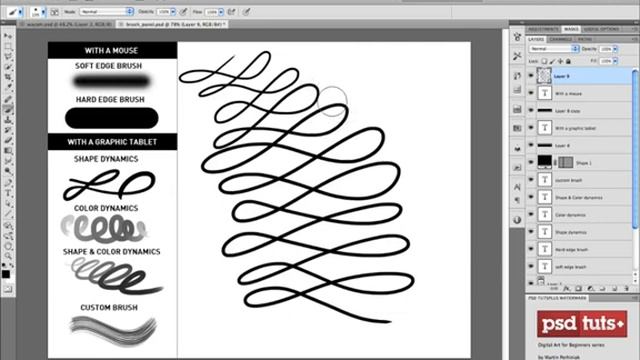640x360 pixels.
Task: Select the Healing Brush tool
Action: [8, 99]
